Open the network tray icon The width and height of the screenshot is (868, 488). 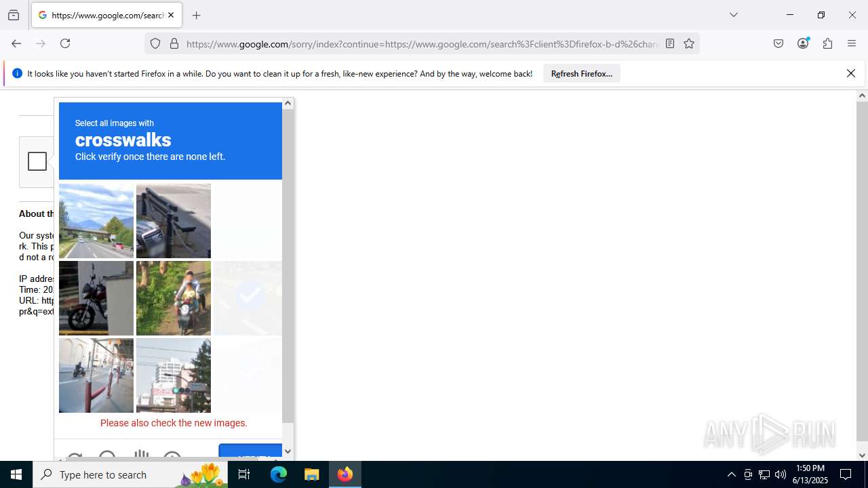(764, 474)
